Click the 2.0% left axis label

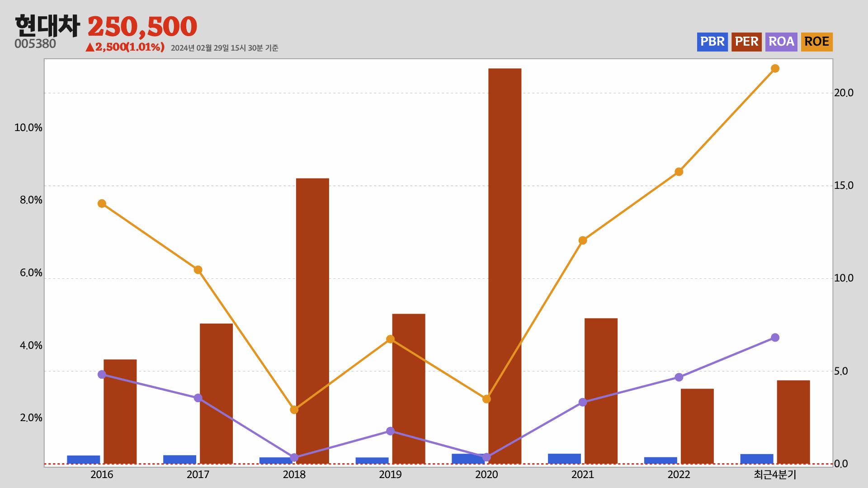pyautogui.click(x=31, y=418)
